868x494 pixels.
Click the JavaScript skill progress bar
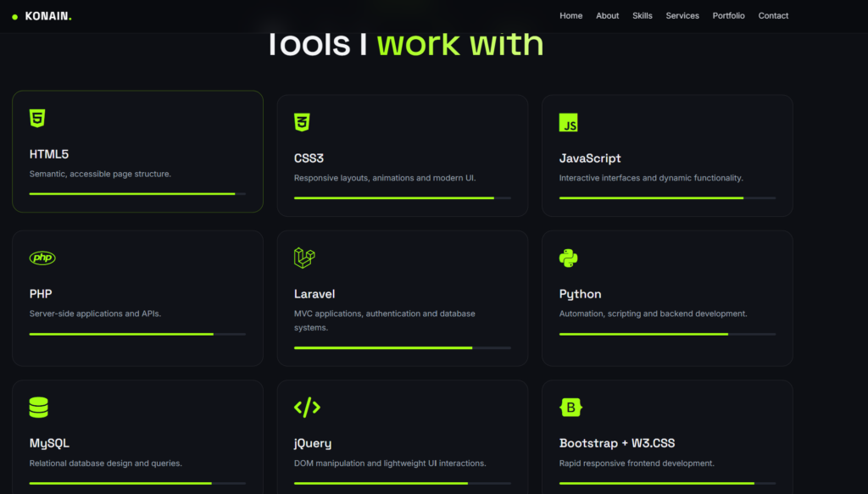click(667, 198)
